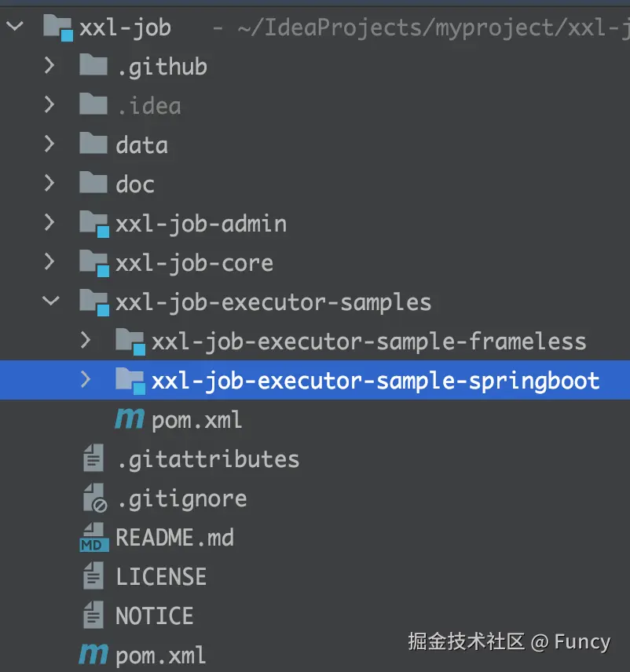Screen dimensions: 630x672
Task: Expand xxl-job-executor-sample-springboot module
Action: point(86,381)
